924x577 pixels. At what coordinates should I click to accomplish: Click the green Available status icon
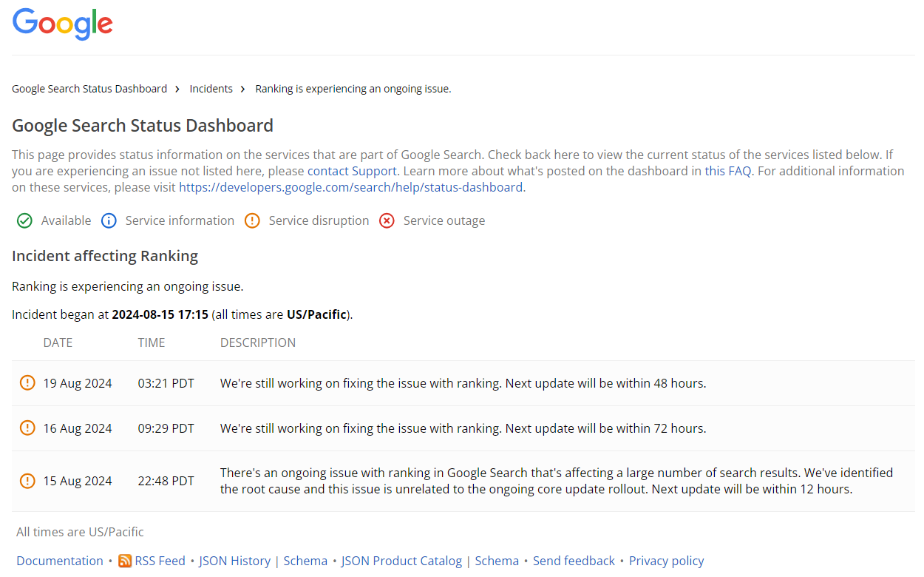24,220
